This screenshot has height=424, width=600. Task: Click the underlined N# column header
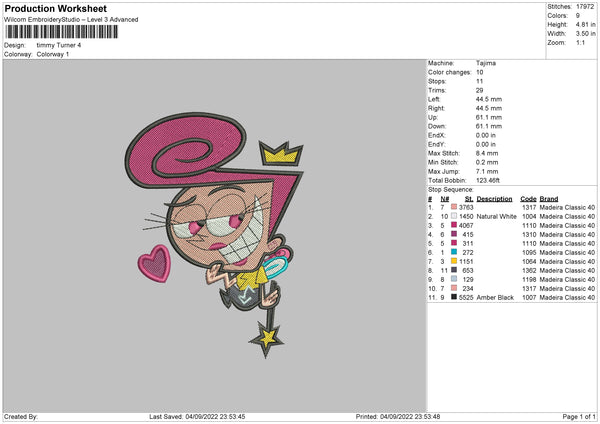pyautogui.click(x=445, y=199)
